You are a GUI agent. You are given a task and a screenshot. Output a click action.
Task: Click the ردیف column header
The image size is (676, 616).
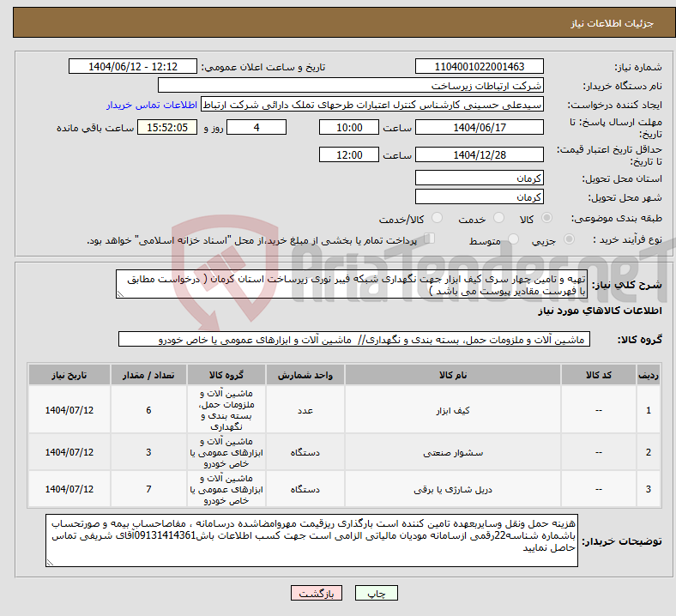pos(648,375)
